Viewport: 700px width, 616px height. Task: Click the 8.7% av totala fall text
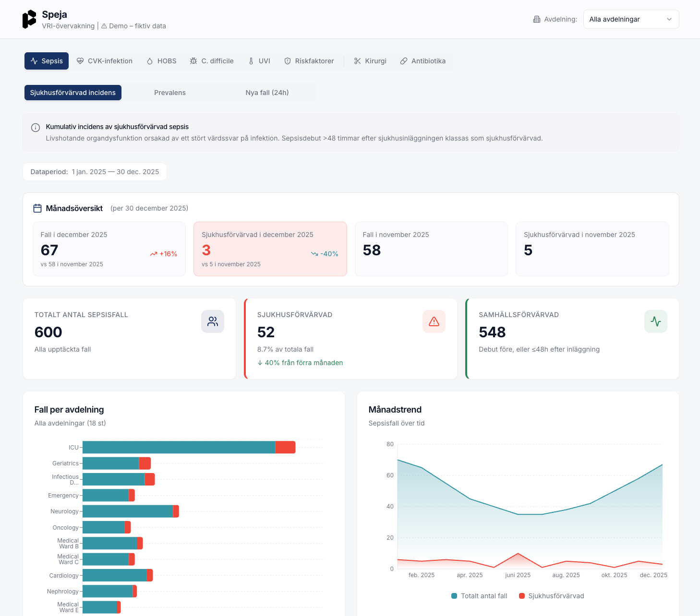[285, 349]
